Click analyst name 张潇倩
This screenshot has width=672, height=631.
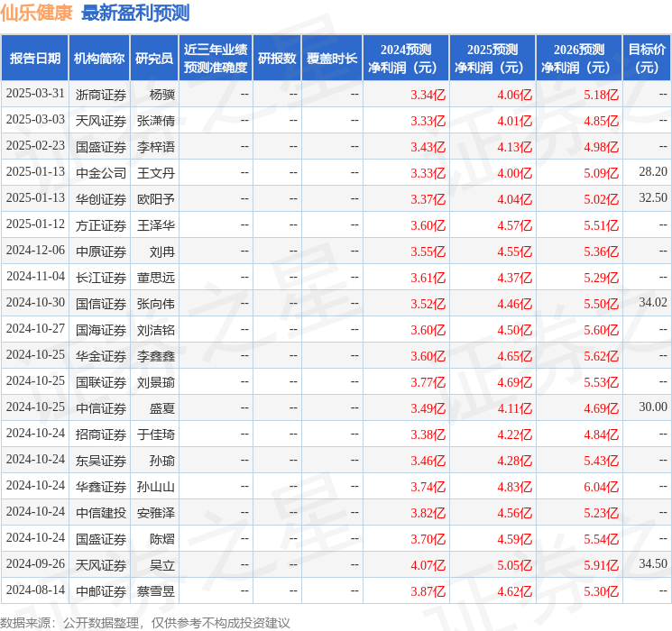tap(155, 121)
